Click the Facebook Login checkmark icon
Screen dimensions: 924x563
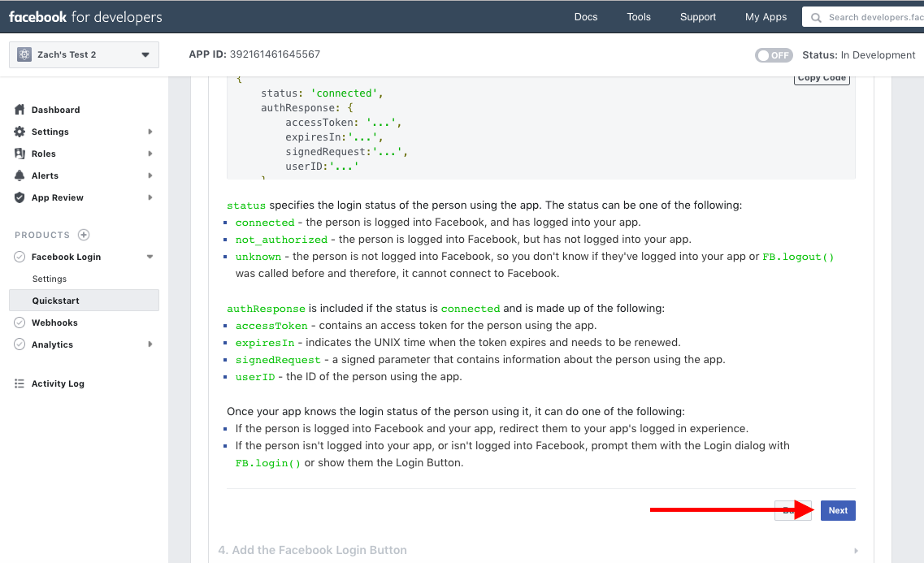20,257
